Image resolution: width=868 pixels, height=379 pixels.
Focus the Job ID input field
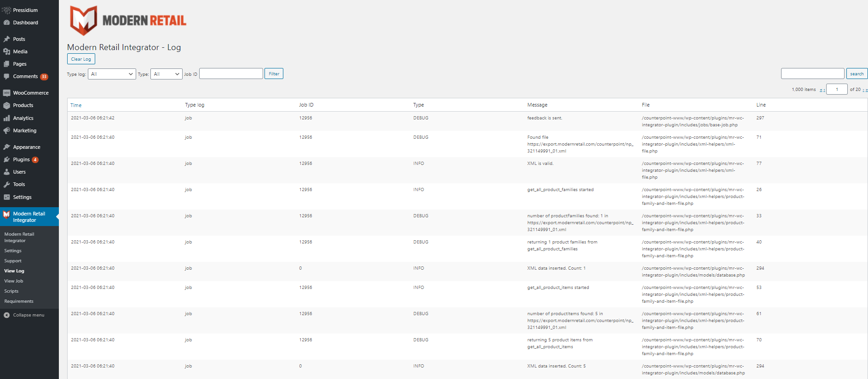coord(231,74)
